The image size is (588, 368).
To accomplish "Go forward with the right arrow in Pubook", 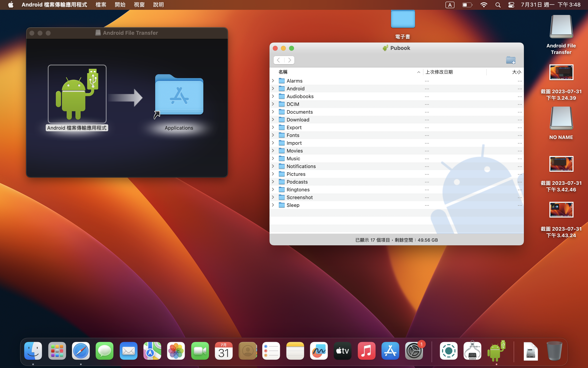I will [x=289, y=60].
